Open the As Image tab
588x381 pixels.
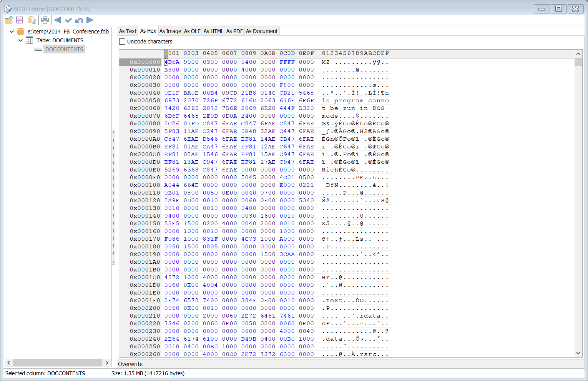(170, 31)
